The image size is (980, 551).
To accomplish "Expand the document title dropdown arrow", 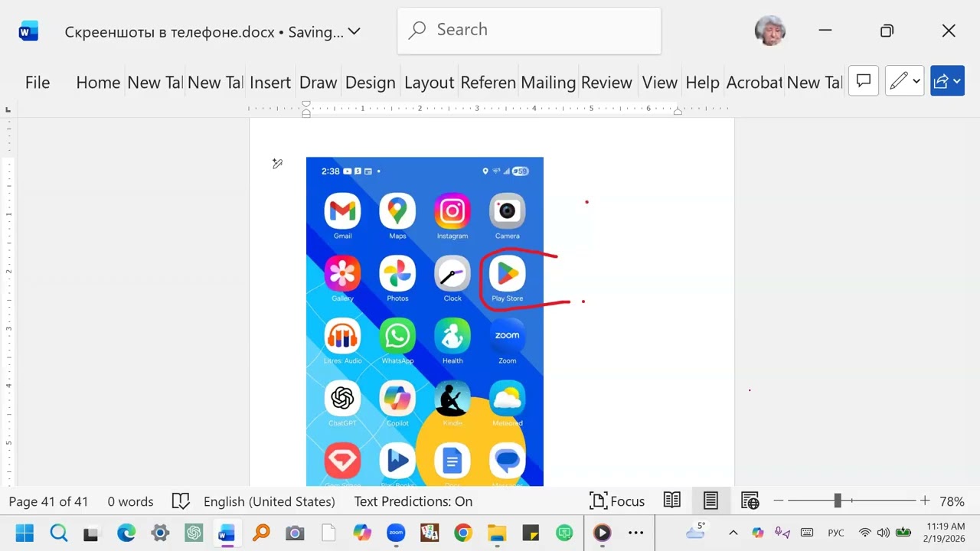I will coord(354,31).
